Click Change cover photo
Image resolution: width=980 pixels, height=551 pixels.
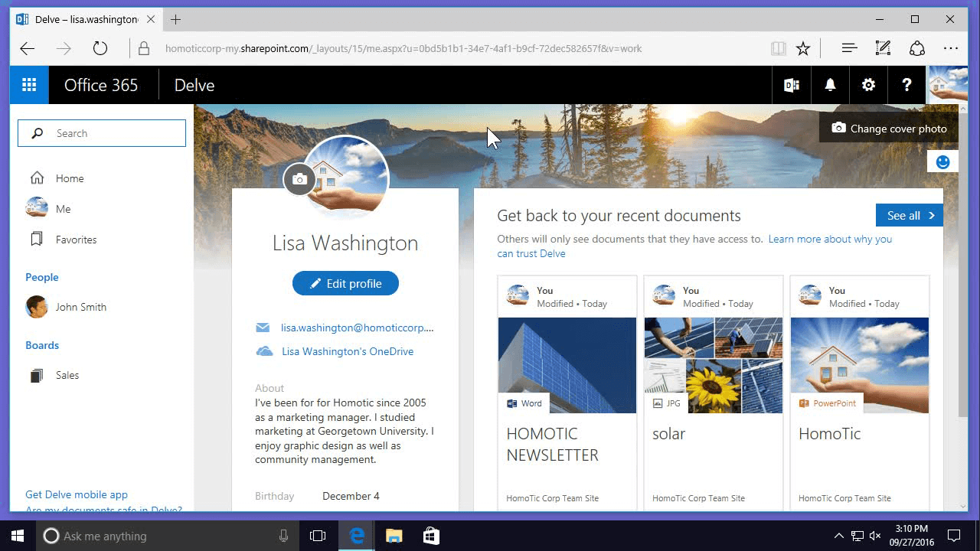pyautogui.click(x=888, y=129)
